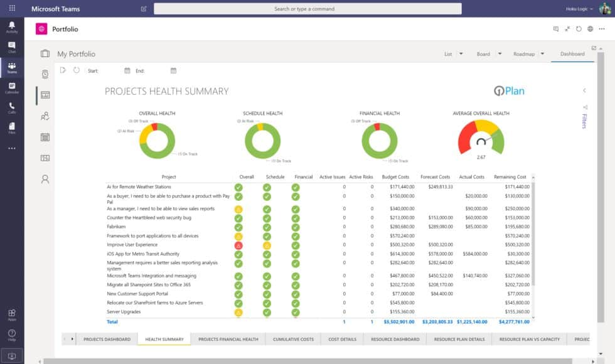Open the resources people icon in OnePlan sidebar
The height and width of the screenshot is (364, 615).
[45, 116]
